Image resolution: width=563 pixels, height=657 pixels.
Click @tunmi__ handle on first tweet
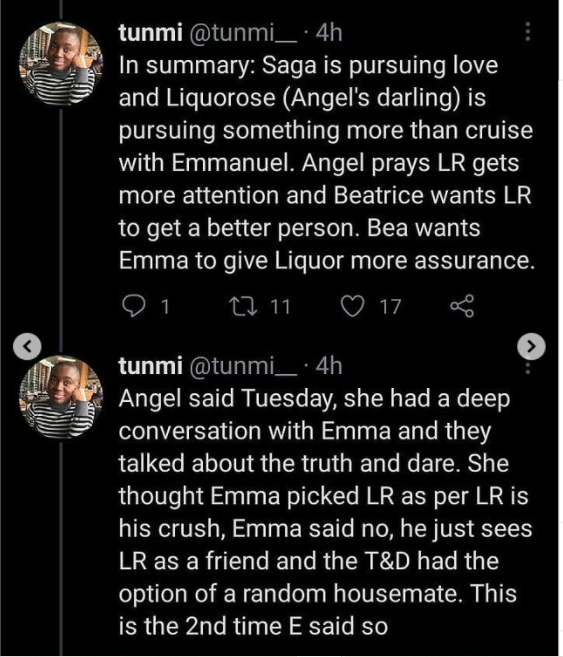(243, 33)
